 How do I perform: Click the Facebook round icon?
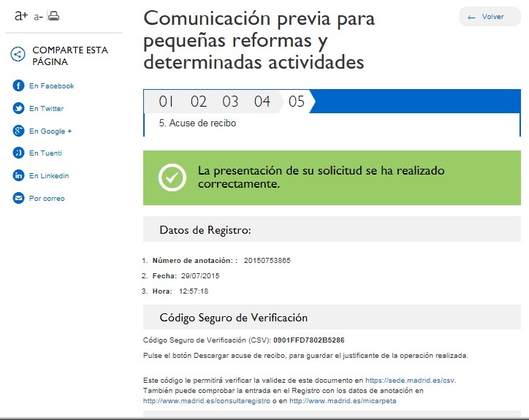[x=19, y=86]
